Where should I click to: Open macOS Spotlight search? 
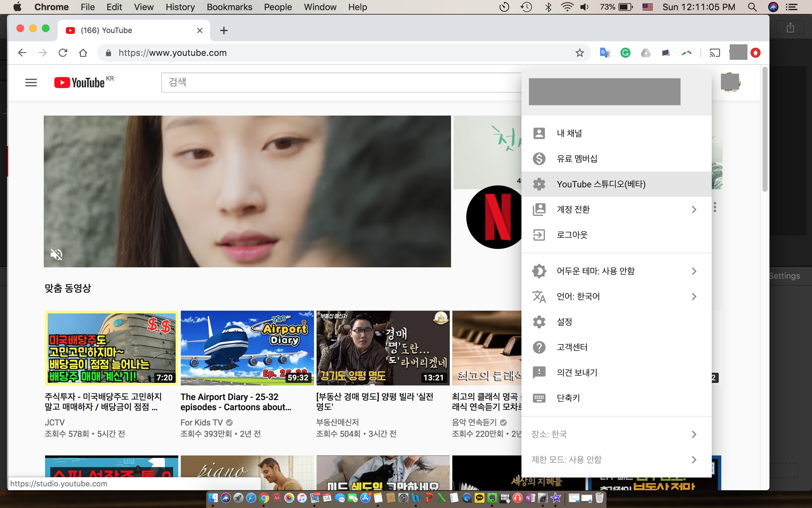coord(752,7)
